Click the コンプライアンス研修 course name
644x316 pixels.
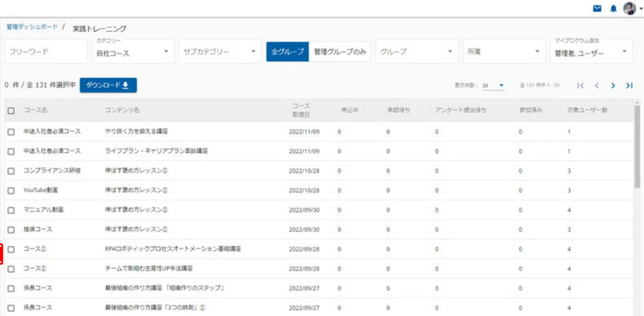pos(52,171)
